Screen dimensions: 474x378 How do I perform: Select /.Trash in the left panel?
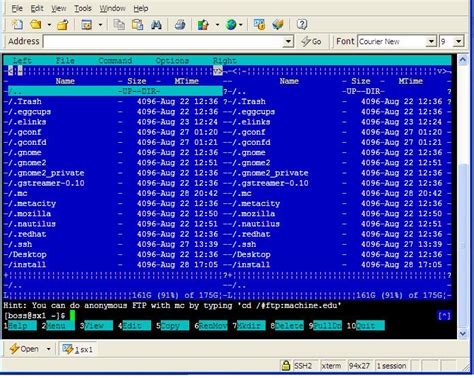113,102
